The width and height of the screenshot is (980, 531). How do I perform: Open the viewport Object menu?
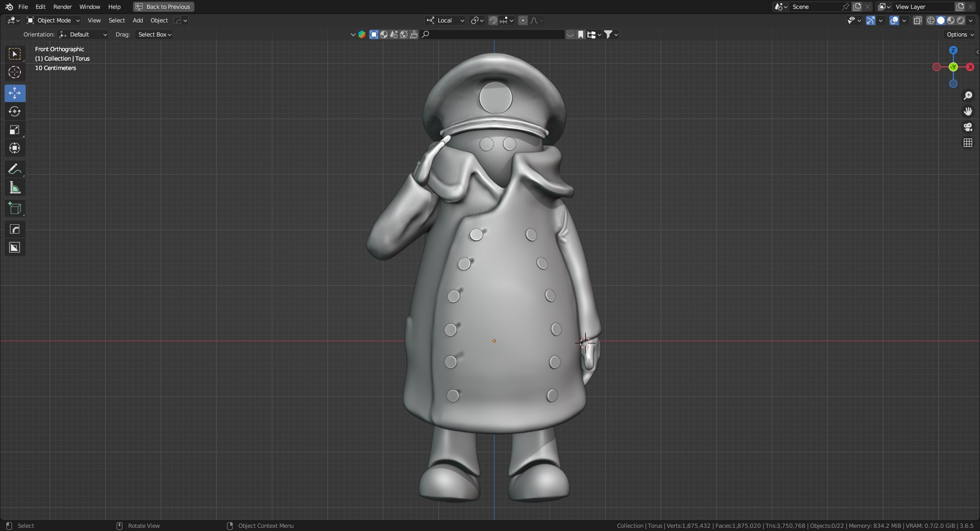point(159,20)
